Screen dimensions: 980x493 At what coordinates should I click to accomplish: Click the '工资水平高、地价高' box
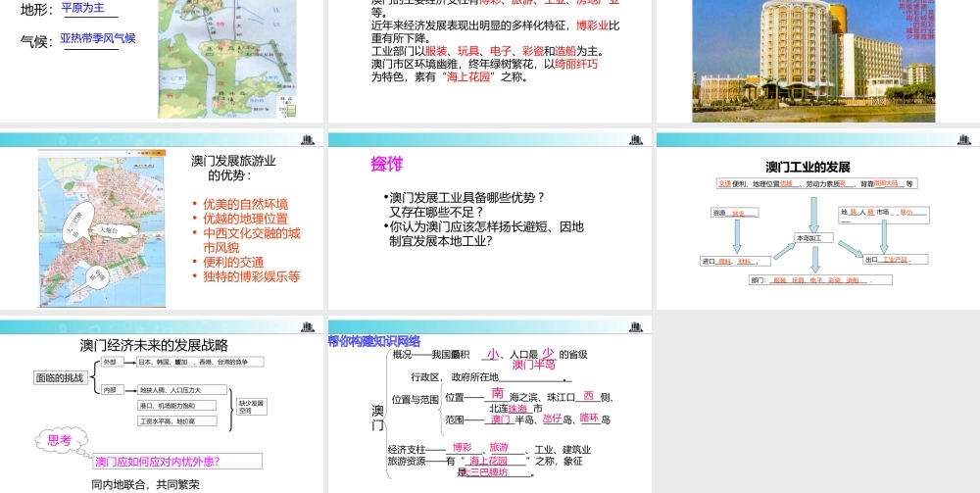pyautogui.click(x=176, y=421)
